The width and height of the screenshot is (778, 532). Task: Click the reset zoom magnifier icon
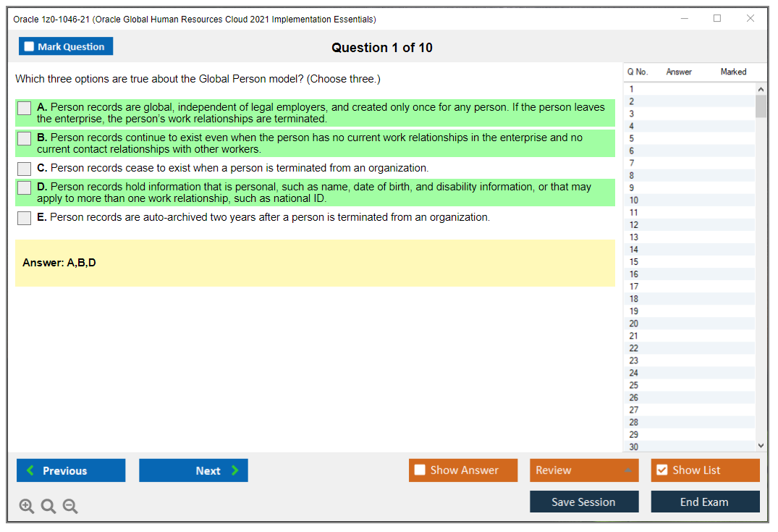click(x=48, y=506)
